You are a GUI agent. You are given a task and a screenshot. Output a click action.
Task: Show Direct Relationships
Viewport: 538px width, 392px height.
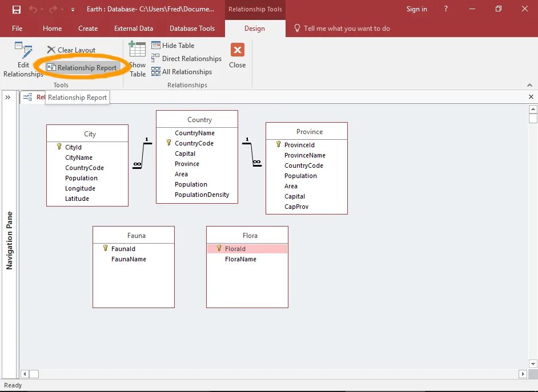[x=187, y=59]
